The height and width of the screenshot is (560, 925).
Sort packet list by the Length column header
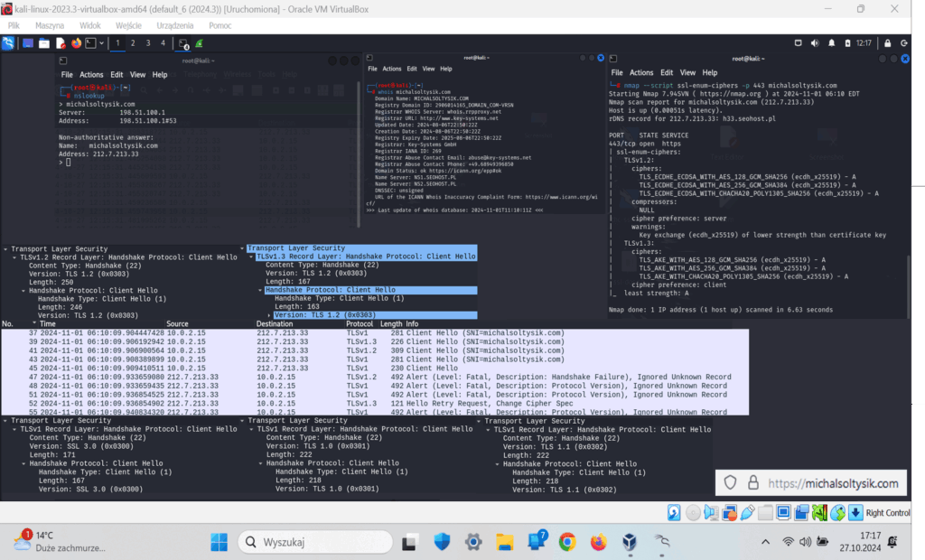(x=391, y=324)
